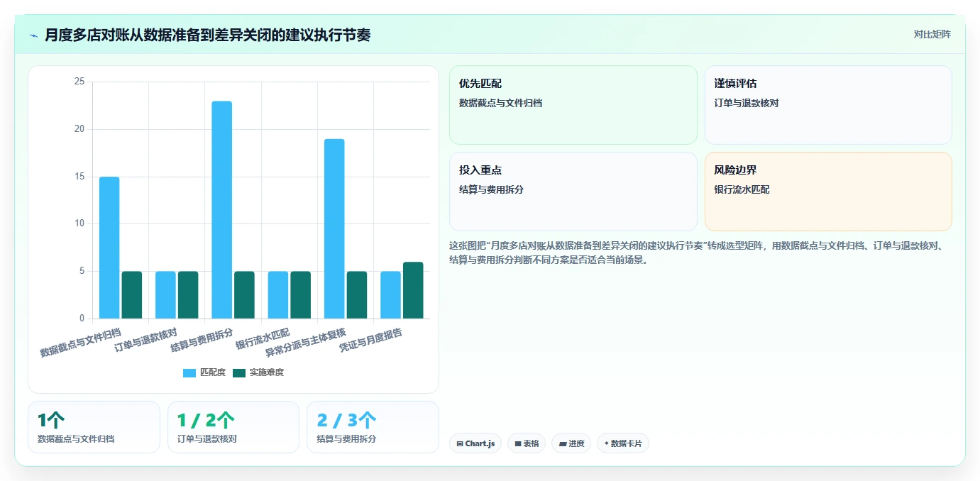Click the x-axis label 银行流水匹配
The image size is (980, 481).
click(x=263, y=339)
